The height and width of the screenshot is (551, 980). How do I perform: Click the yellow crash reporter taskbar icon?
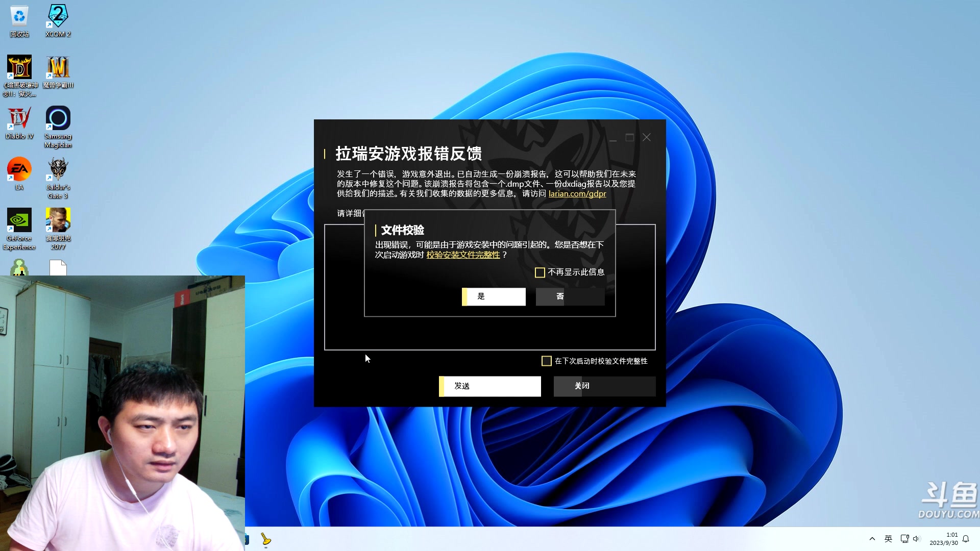pos(266,539)
